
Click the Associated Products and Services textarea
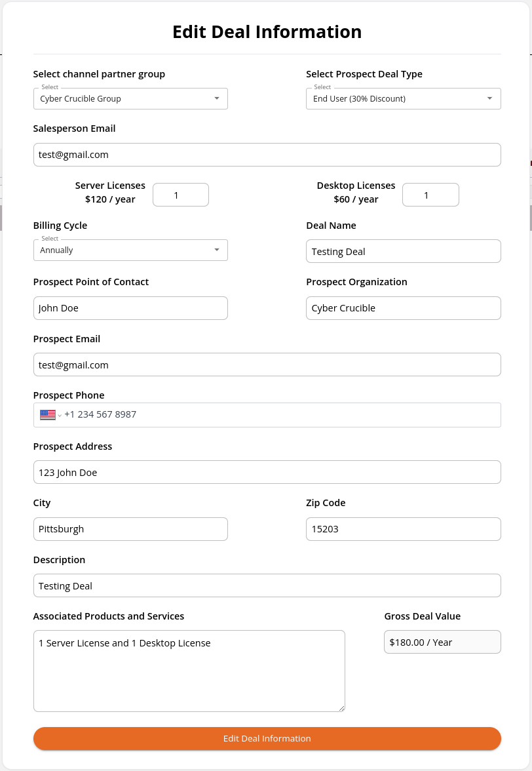click(x=189, y=671)
